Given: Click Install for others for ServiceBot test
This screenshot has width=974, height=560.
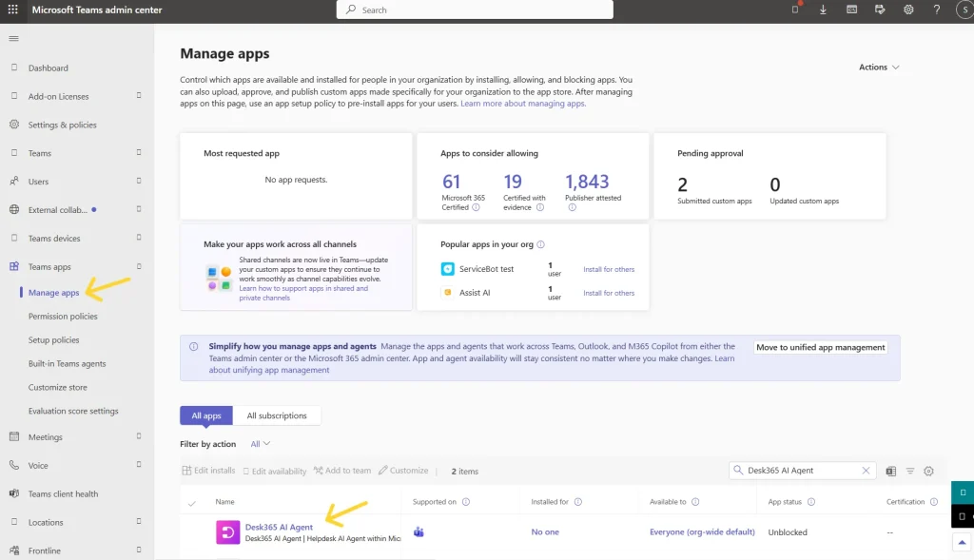Looking at the screenshot, I should tap(609, 269).
